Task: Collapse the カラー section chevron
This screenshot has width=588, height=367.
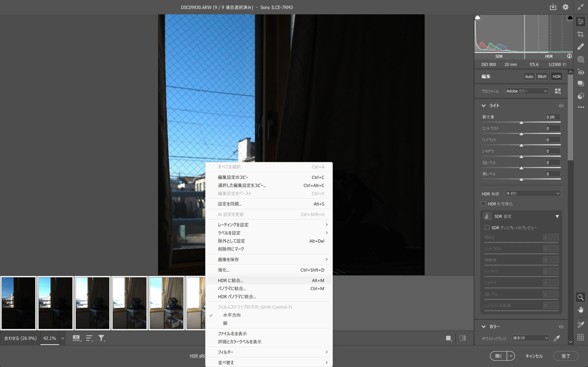Action: tap(483, 326)
